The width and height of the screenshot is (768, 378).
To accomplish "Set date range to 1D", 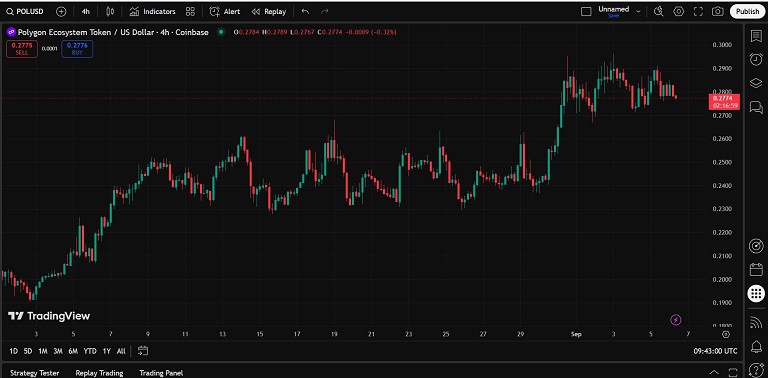I will (x=14, y=351).
